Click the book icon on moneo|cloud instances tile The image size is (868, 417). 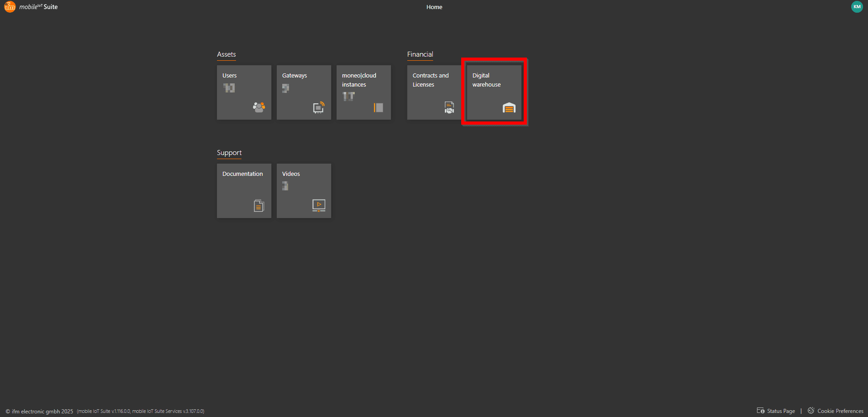378,107
